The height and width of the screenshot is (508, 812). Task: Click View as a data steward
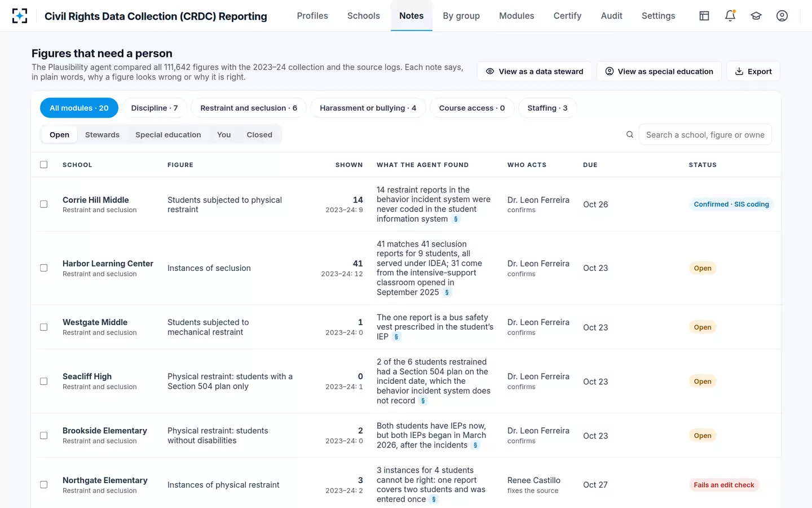click(x=535, y=71)
